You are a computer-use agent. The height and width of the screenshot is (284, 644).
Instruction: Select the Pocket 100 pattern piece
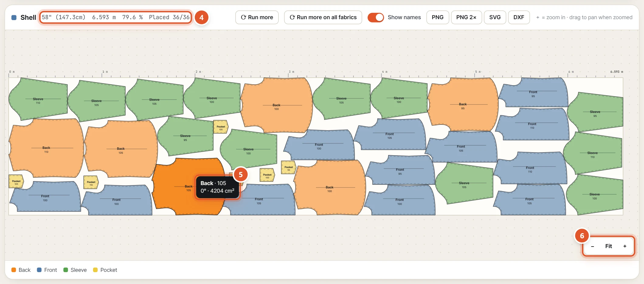[267, 175]
